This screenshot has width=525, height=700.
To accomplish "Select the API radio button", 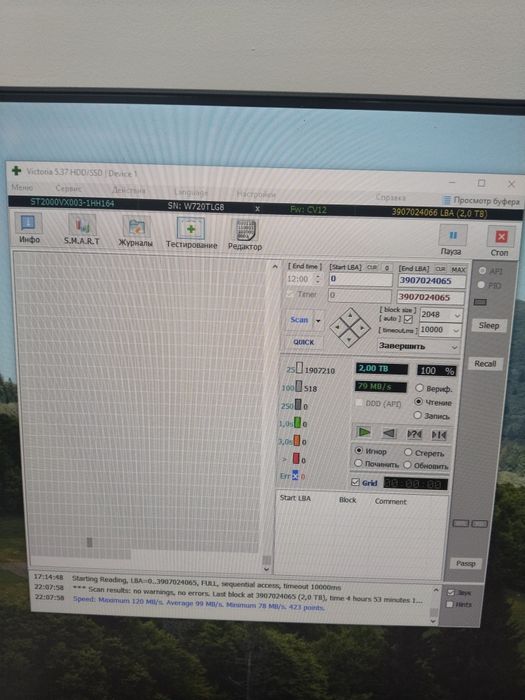I will pyautogui.click(x=482, y=271).
